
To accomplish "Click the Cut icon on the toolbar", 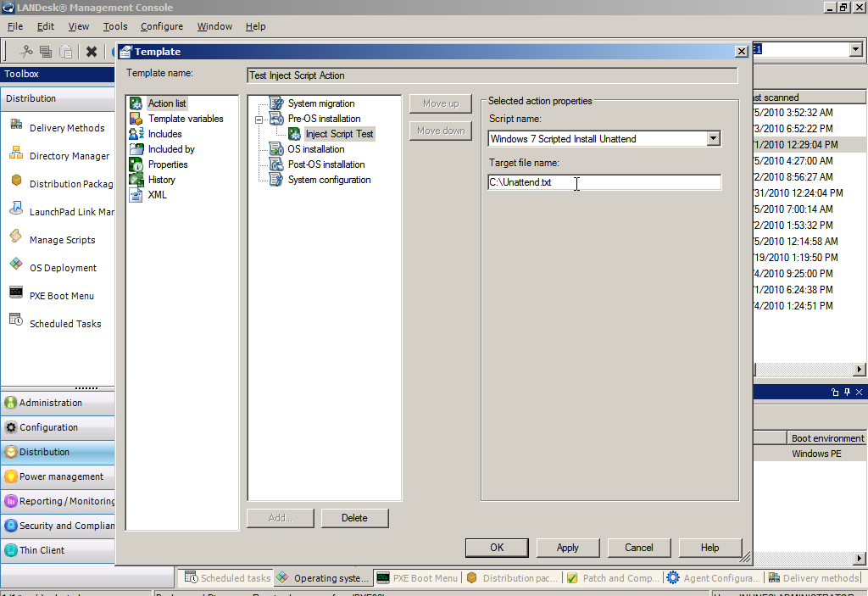I will [x=25, y=51].
